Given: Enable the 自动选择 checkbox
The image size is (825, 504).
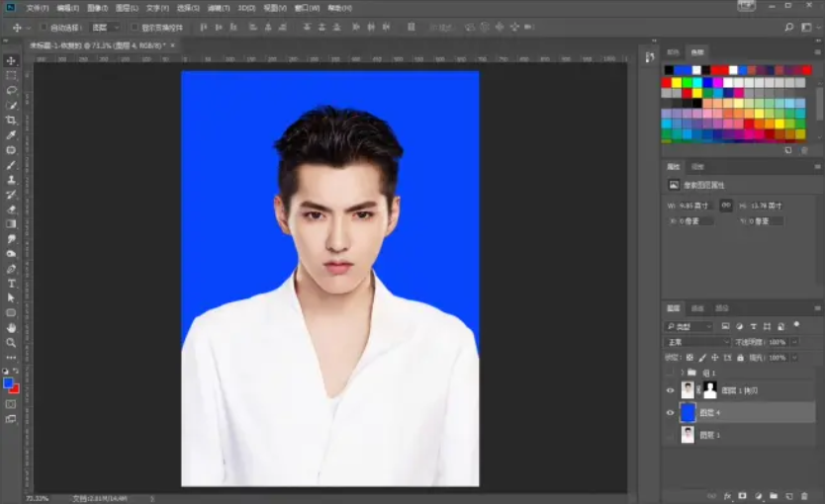Looking at the screenshot, I should pos(43,27).
